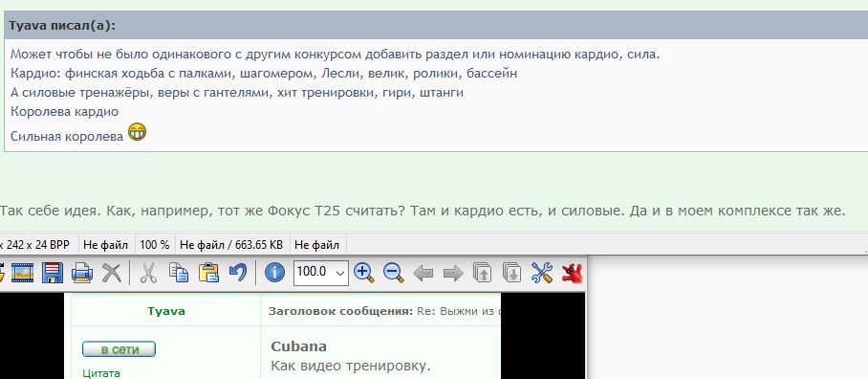Go to the previous image with the left arrow
This screenshot has width=868, height=379.
(x=423, y=273)
